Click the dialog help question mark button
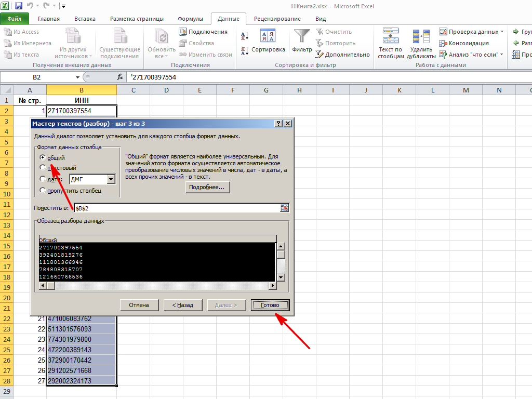Viewport: 532px width, 399px height. (x=278, y=124)
